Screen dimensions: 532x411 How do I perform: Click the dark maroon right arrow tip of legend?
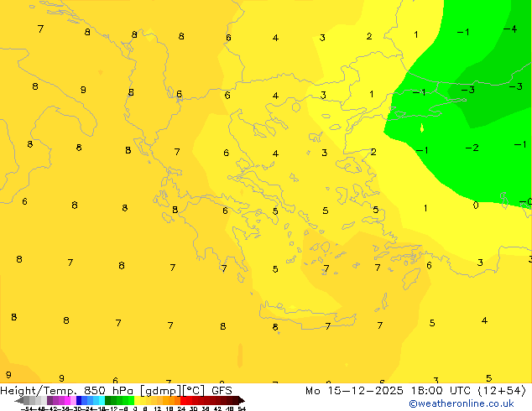(x=242, y=401)
